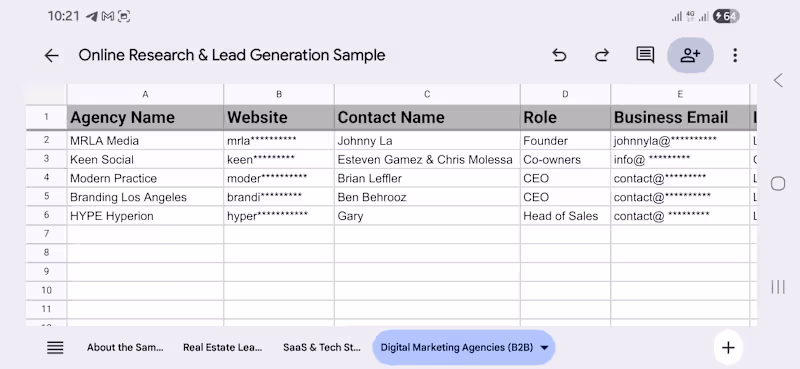800x369 pixels.
Task: Tap the battery indicator in status bar
Action: pyautogui.click(x=726, y=16)
